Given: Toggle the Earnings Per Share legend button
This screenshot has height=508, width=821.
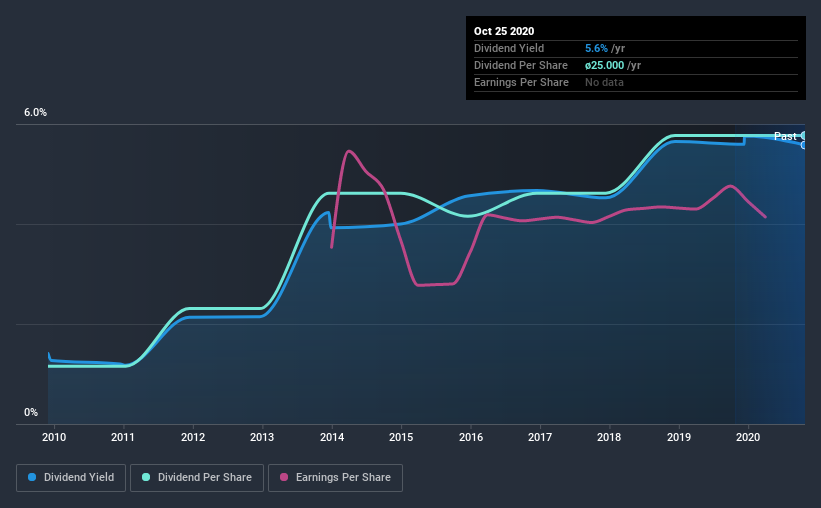Looking at the screenshot, I should pos(335,478).
